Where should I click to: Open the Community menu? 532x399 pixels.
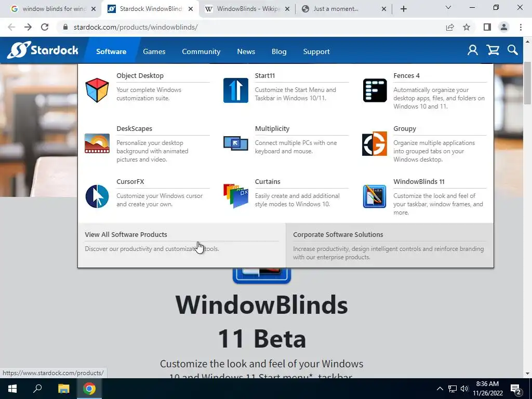201,51
